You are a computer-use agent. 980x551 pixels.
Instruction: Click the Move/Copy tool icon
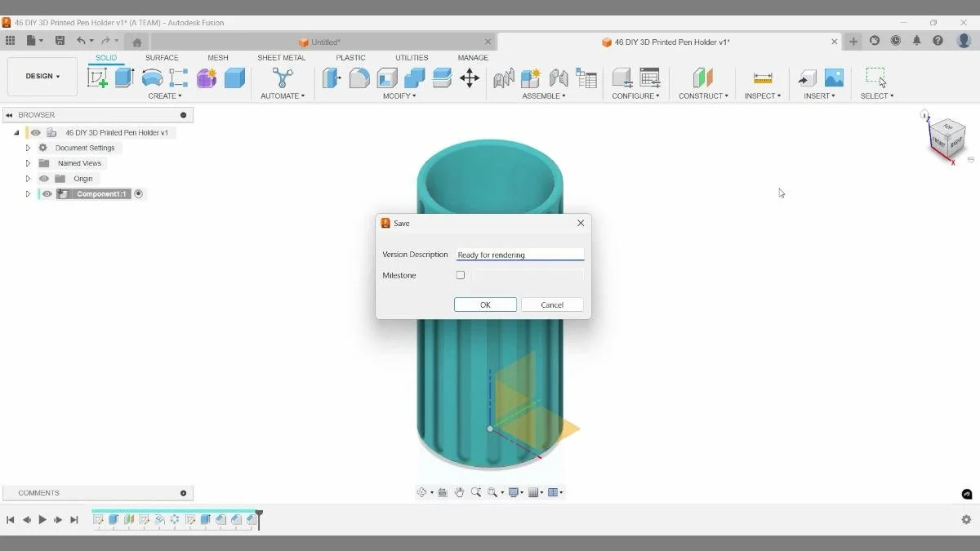click(x=468, y=78)
